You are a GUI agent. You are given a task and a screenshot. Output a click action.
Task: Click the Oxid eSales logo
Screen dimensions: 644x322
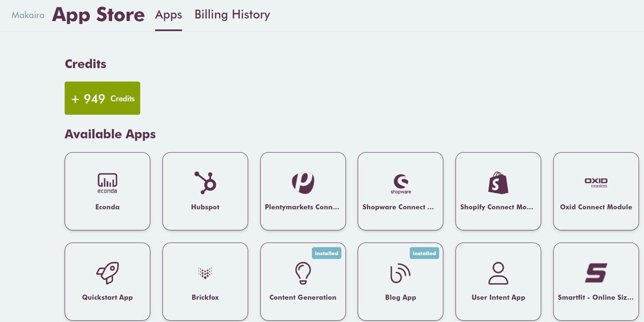click(x=596, y=182)
